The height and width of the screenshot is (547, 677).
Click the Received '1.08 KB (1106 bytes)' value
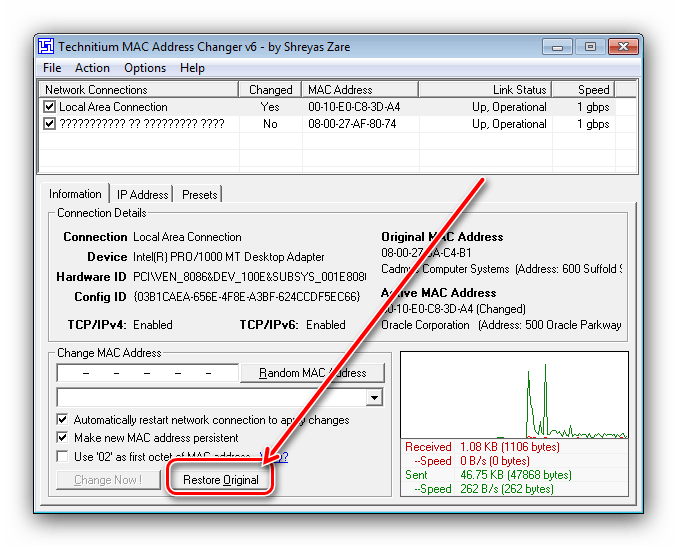click(510, 447)
